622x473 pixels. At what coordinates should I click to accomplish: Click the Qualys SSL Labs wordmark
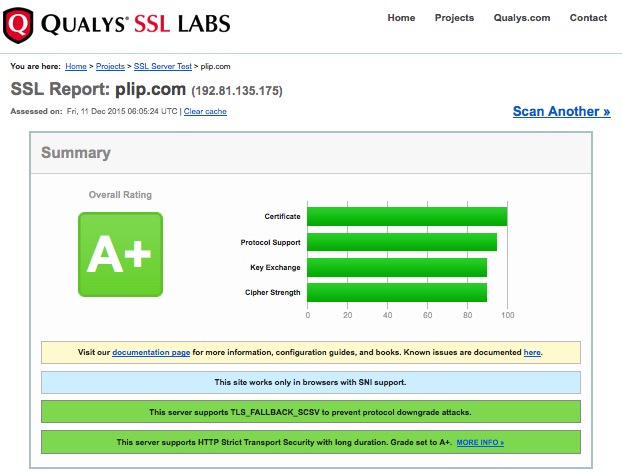(136, 24)
